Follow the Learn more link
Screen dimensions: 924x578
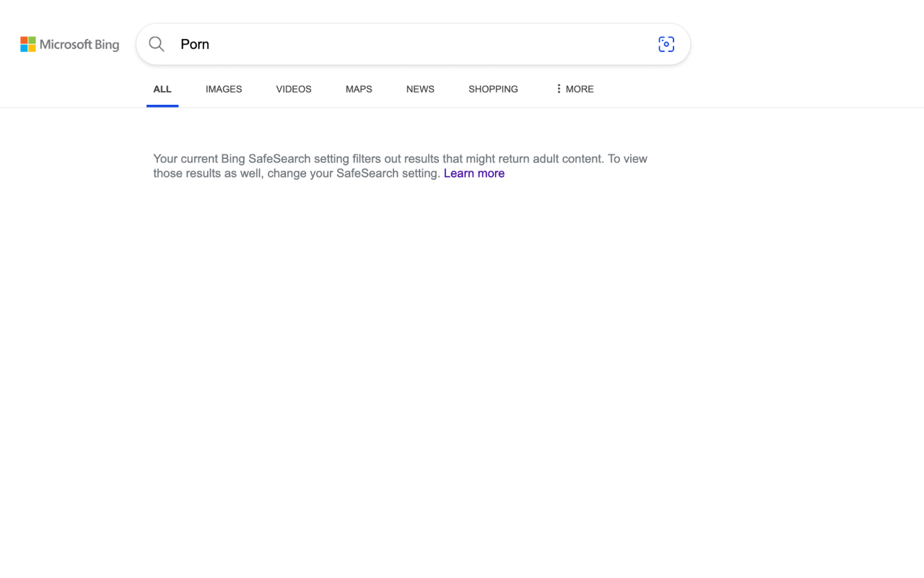(474, 173)
